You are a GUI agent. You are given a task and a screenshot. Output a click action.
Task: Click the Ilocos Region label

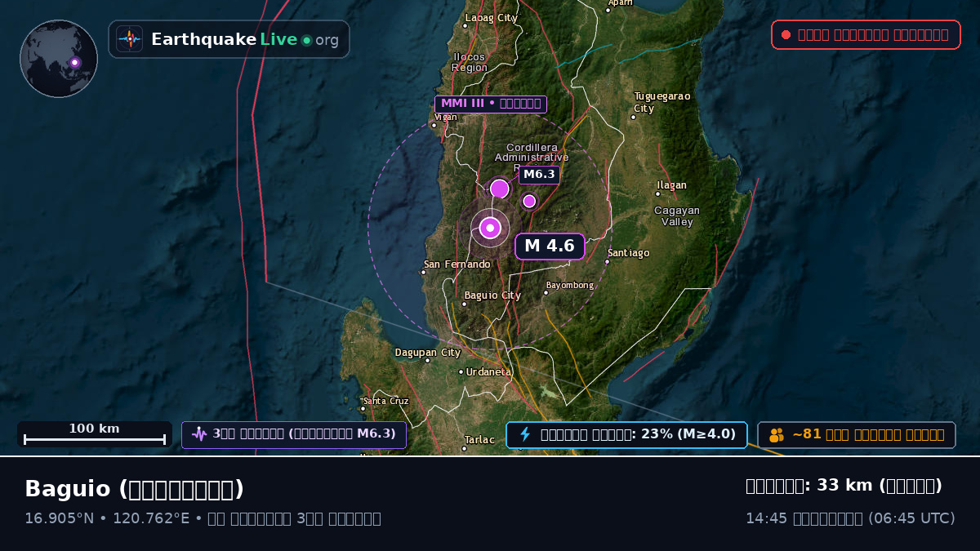(470, 63)
